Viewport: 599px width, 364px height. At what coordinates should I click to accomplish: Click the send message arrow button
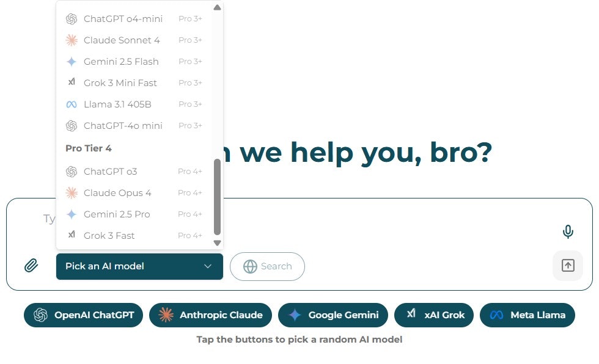pyautogui.click(x=568, y=266)
